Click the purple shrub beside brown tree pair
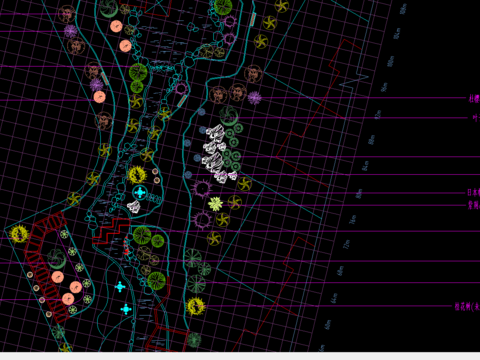Screen dimensions: 480x360 pyautogui.click(x=255, y=98)
